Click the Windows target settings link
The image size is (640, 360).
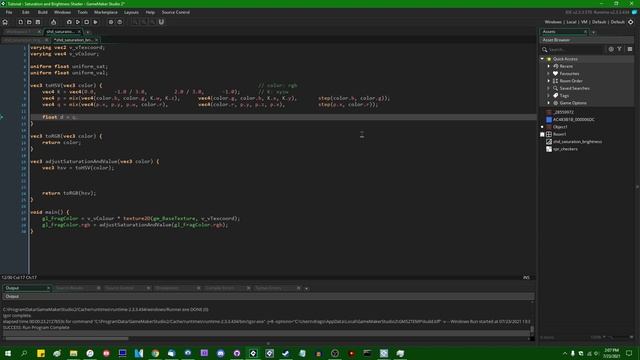(x=553, y=22)
